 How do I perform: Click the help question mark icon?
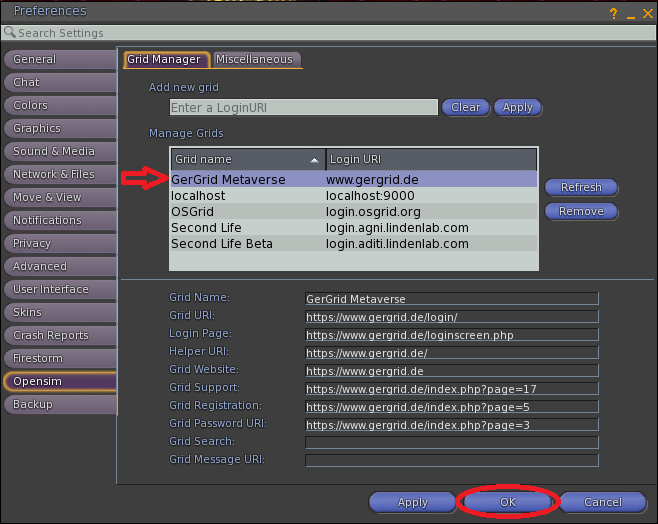[x=614, y=13]
